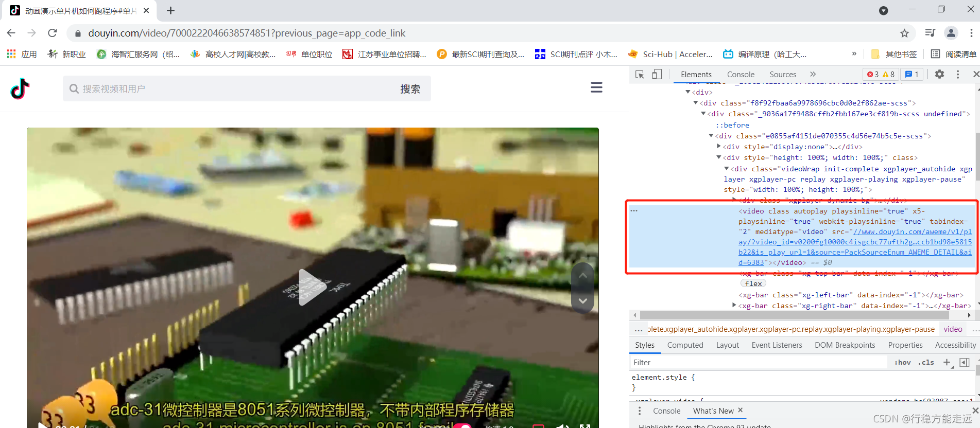Switch to the Elements tab
The width and height of the screenshot is (980, 428).
(x=696, y=74)
